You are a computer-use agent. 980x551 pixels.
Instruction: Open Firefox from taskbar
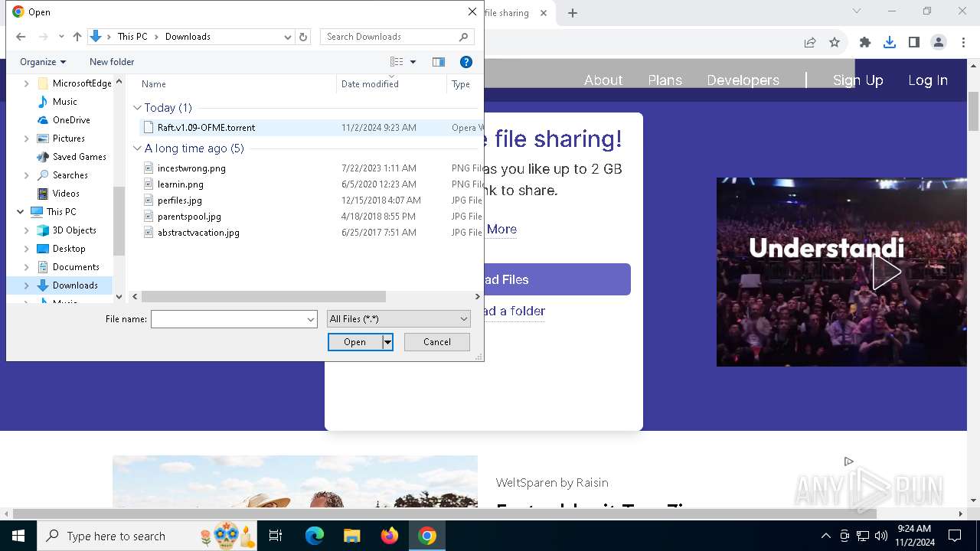click(390, 536)
